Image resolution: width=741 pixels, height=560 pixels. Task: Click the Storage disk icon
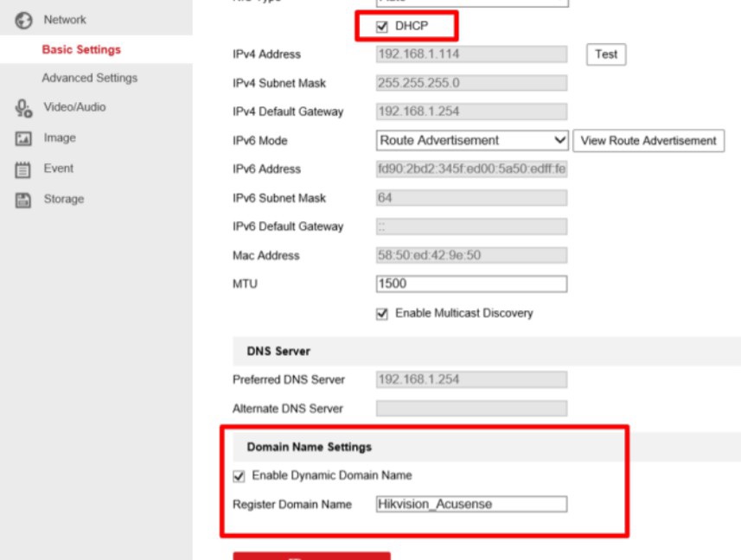pyautogui.click(x=23, y=200)
